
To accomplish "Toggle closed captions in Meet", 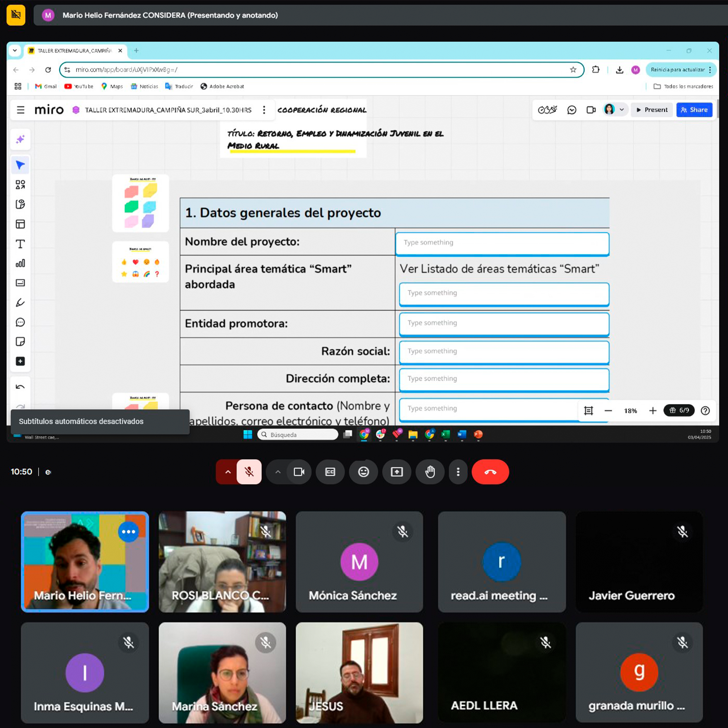I will (x=330, y=472).
